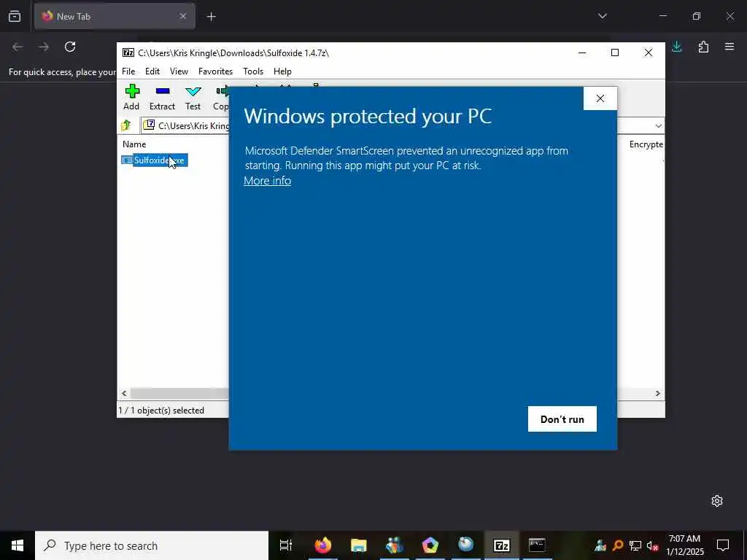Image resolution: width=747 pixels, height=560 pixels.
Task: Open the Favorites menu in 7-Zip
Action: [x=215, y=71]
